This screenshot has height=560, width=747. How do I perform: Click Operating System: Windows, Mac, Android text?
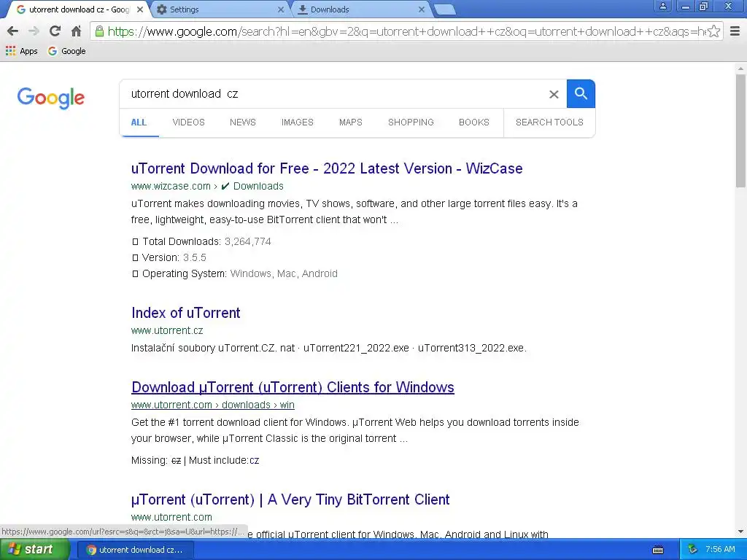pyautogui.click(x=239, y=274)
